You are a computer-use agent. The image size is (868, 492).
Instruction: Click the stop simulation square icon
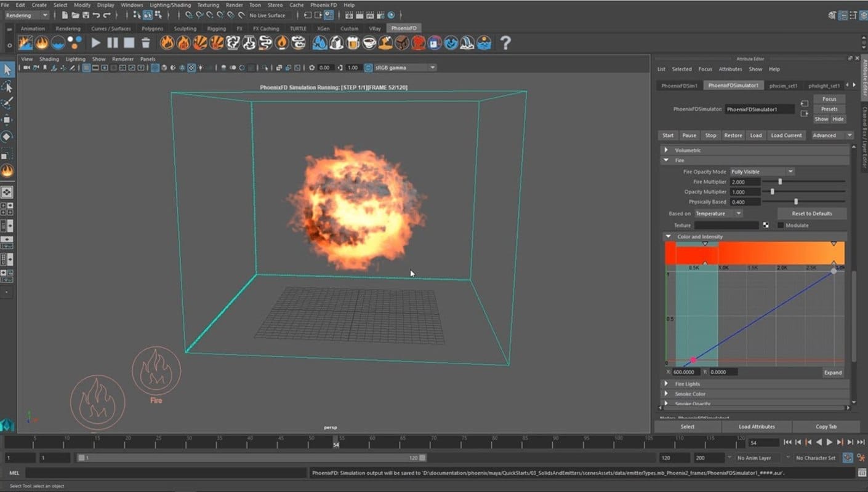(129, 42)
